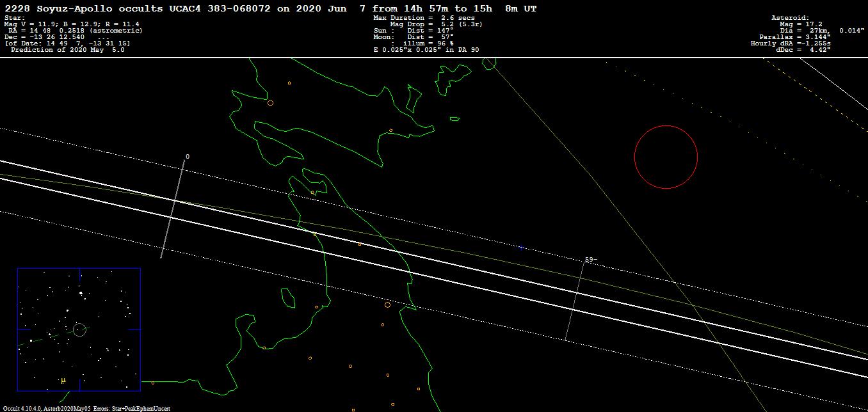Click the "Dec = -13 26 12.540" value
This screenshot has height=412, width=868.
[x=44, y=36]
